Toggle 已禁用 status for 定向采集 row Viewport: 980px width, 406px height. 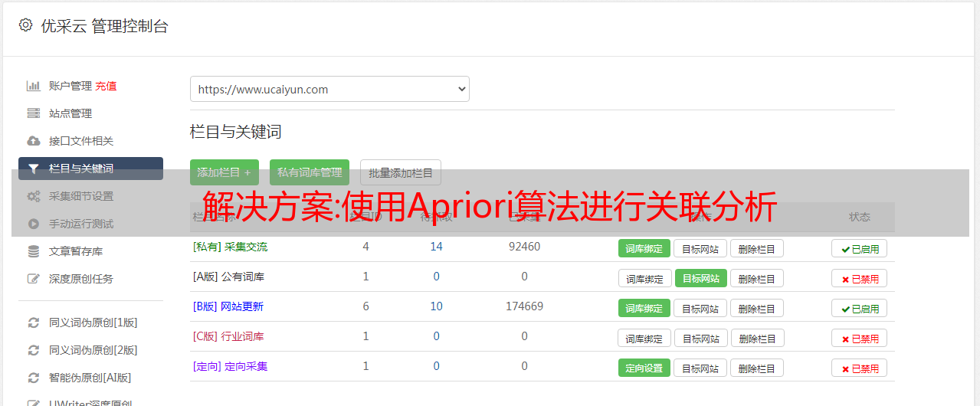pos(860,368)
